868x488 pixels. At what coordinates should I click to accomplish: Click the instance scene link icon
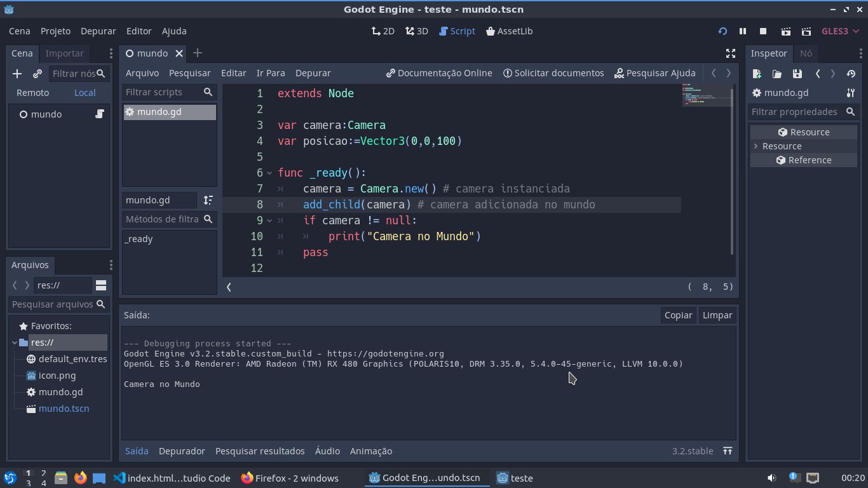coord(37,74)
